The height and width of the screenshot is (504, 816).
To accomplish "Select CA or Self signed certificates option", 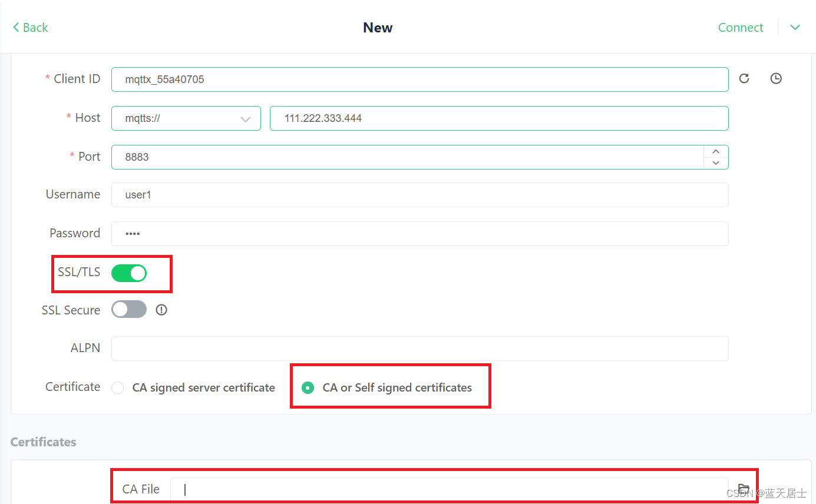I will [386, 387].
